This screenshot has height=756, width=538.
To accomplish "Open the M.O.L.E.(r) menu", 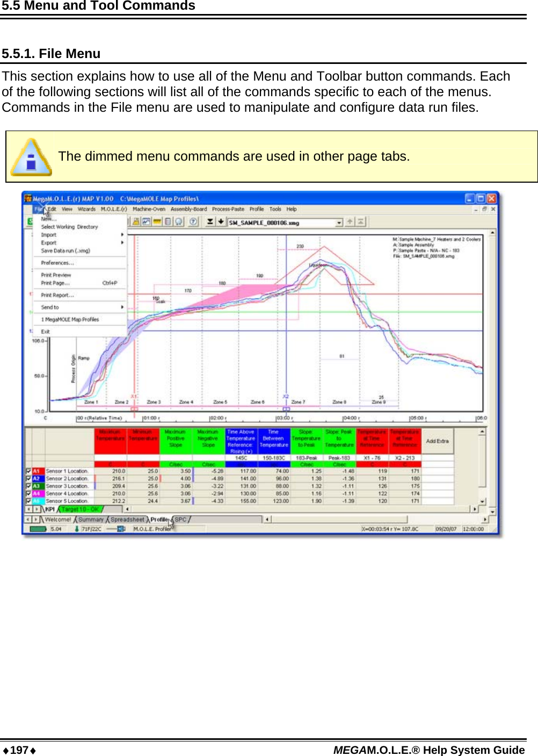I will click(x=114, y=209).
